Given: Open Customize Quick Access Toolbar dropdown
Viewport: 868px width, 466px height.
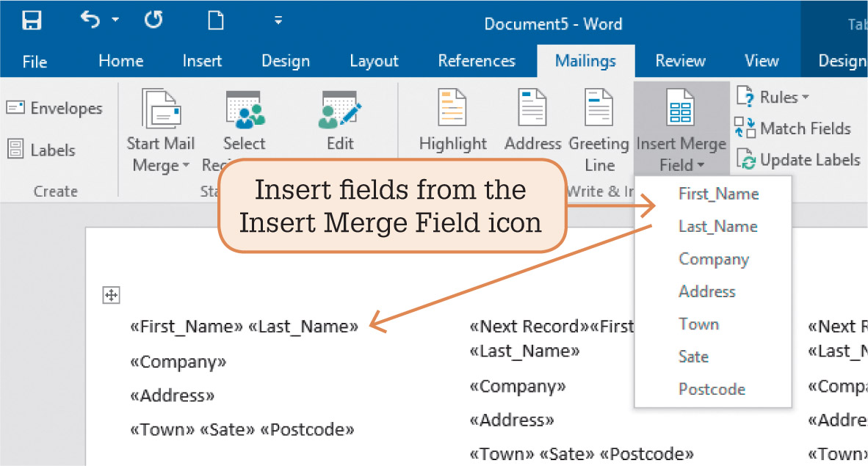Looking at the screenshot, I should click(278, 21).
